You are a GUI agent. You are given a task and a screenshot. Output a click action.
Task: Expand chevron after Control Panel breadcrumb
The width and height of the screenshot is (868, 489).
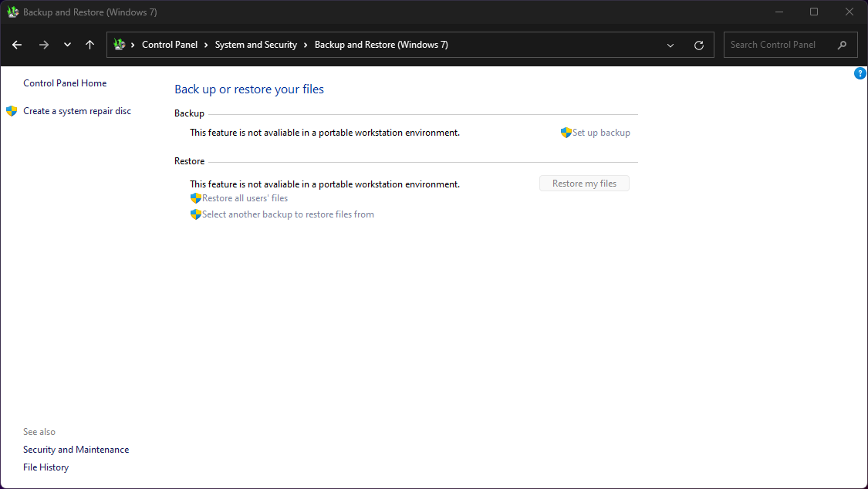(x=206, y=45)
